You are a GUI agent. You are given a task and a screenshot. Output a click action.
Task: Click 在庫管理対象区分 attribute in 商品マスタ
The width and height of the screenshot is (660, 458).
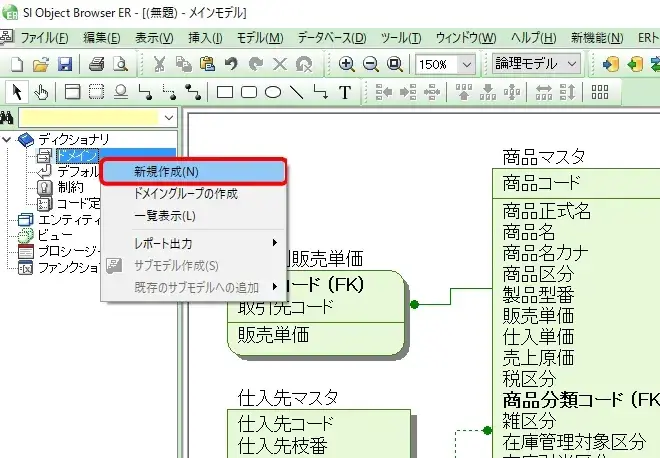pyautogui.click(x=574, y=442)
